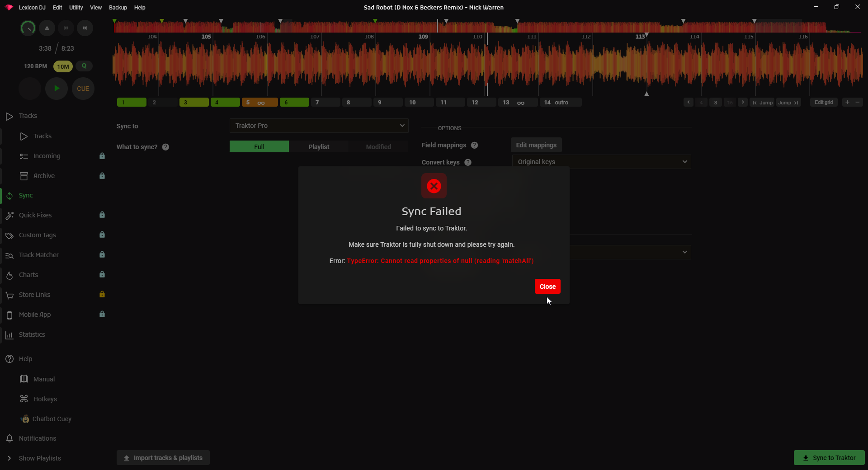Screen dimensions: 868x470
Task: Skip to previous track icon
Action: point(66,28)
